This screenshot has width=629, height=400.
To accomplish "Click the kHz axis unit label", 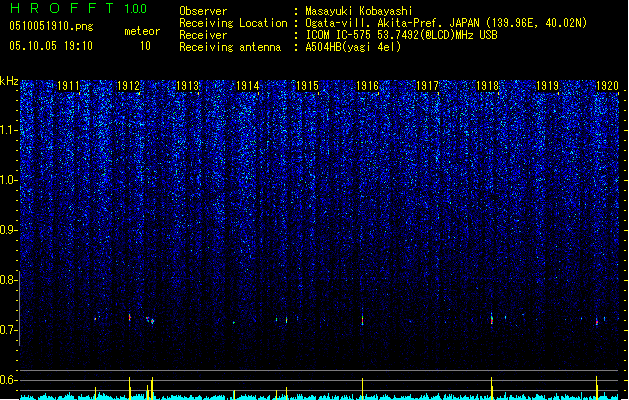I will (x=9, y=81).
